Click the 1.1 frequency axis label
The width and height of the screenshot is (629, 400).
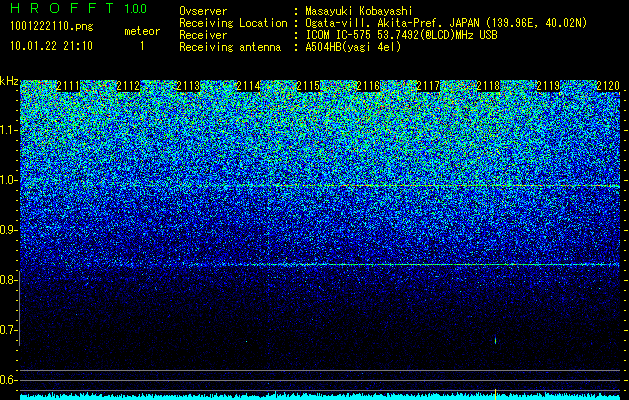pyautogui.click(x=8, y=130)
